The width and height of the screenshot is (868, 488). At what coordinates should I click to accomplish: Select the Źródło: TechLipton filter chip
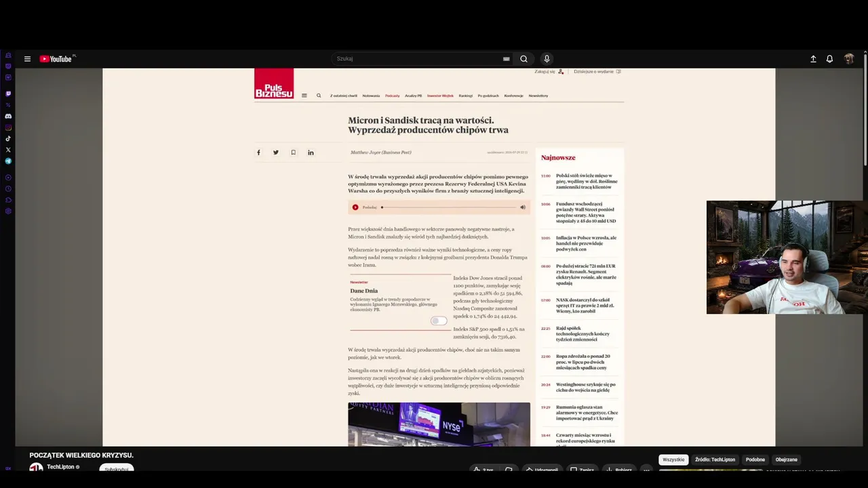tap(715, 460)
